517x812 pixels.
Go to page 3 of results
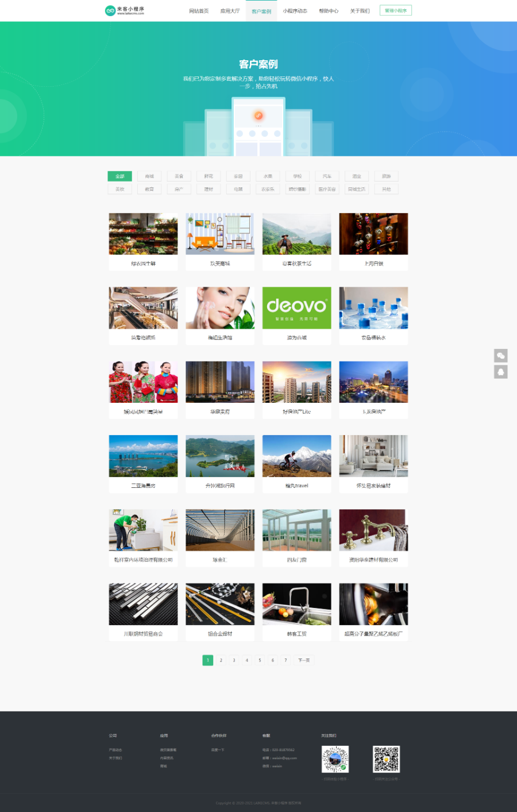click(x=234, y=660)
